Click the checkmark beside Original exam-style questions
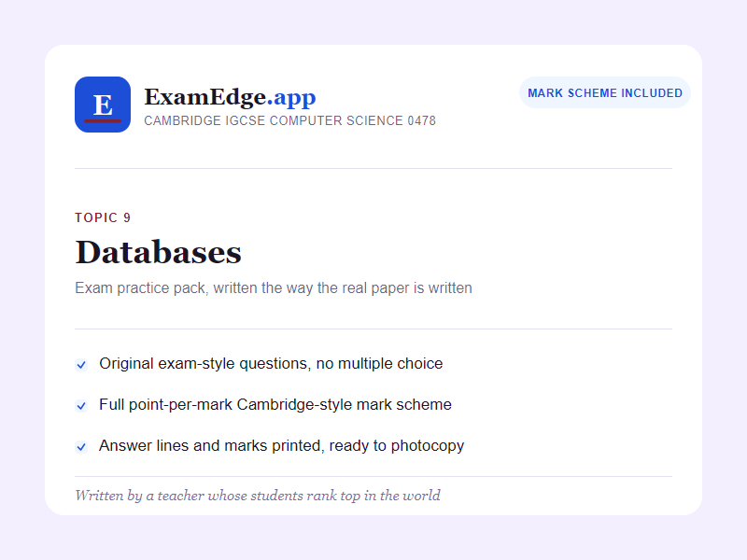 tap(81, 365)
